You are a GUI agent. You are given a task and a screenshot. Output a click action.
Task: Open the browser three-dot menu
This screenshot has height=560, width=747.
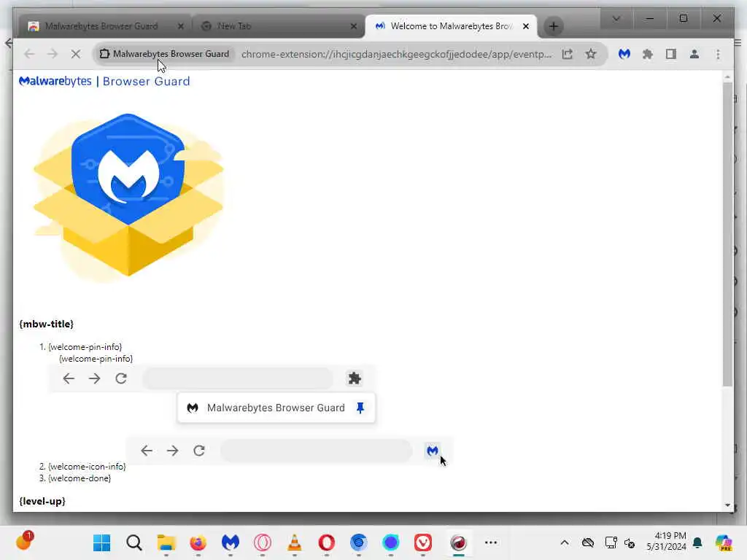[718, 54]
